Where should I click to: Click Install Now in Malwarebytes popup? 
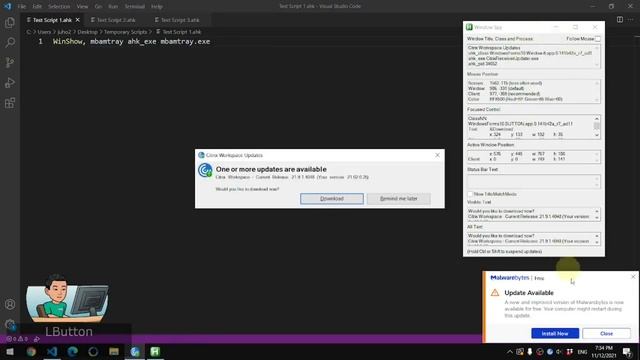click(555, 333)
